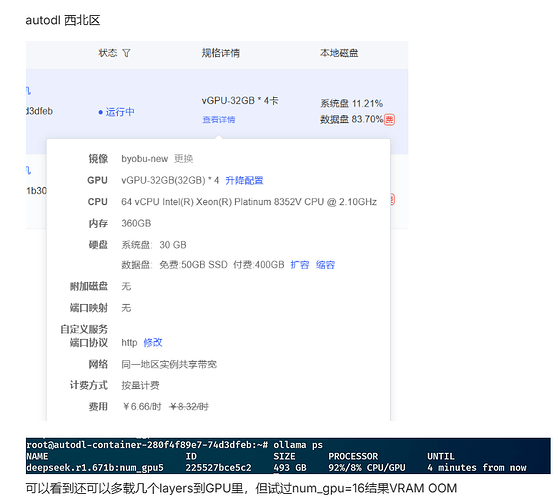Click the 本地磁盘 column header
This screenshot has width=558, height=500.
point(339,53)
